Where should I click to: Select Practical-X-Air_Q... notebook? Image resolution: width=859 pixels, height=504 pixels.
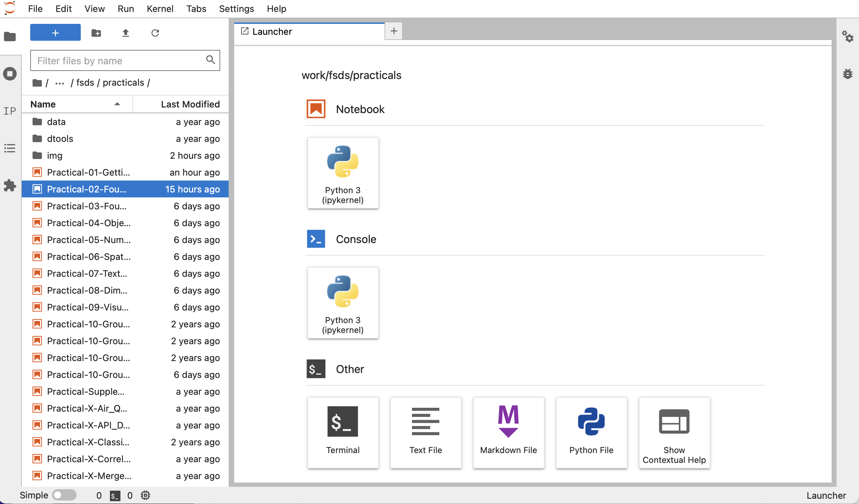tap(125, 408)
